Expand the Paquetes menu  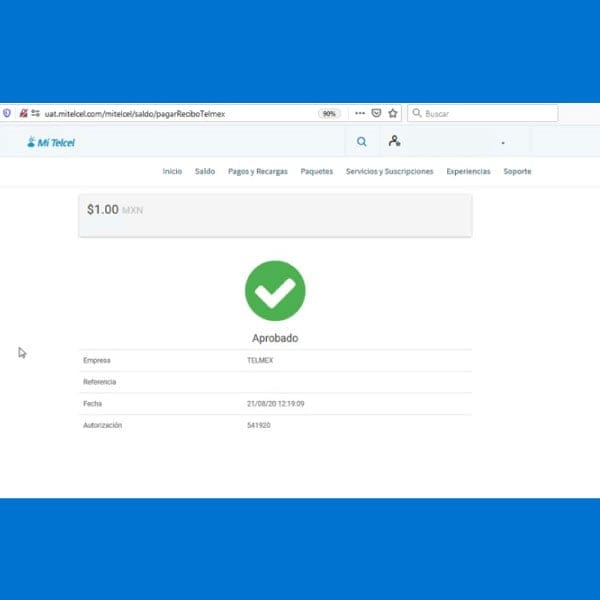[317, 171]
